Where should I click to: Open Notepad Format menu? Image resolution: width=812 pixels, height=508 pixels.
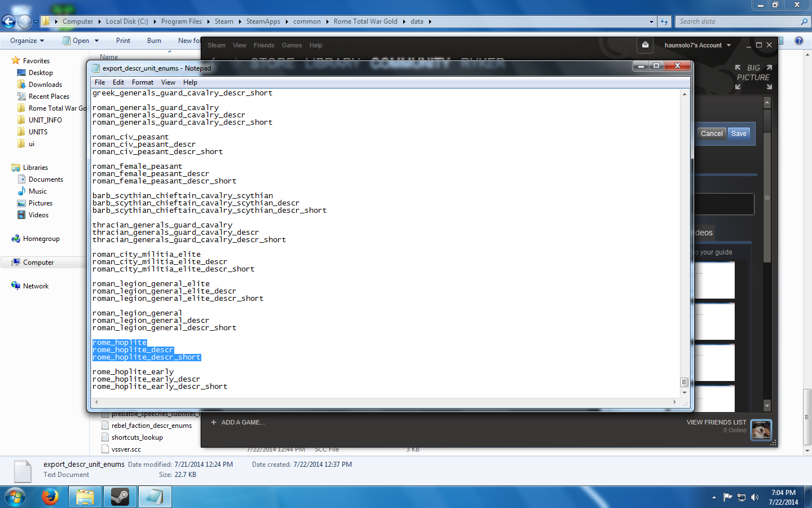(143, 82)
